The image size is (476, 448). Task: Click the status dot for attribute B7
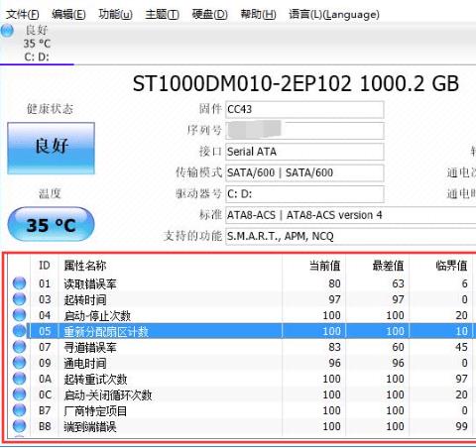point(19,410)
